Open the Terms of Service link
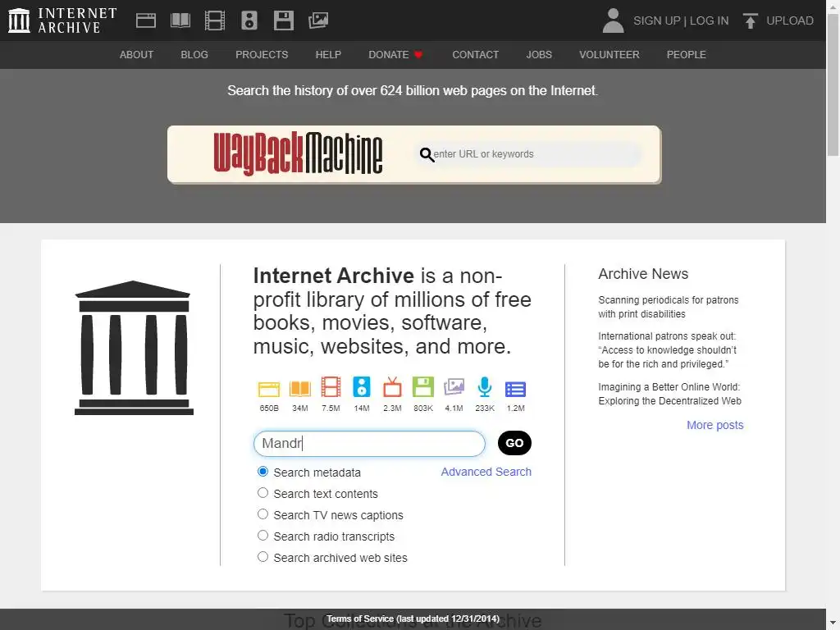 (413, 619)
